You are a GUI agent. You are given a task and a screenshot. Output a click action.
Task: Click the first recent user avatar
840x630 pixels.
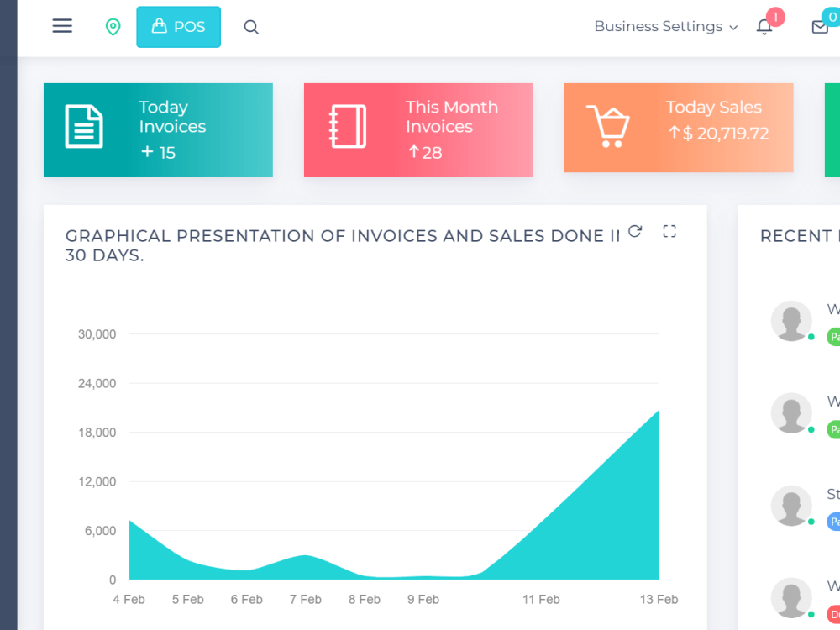click(x=791, y=321)
